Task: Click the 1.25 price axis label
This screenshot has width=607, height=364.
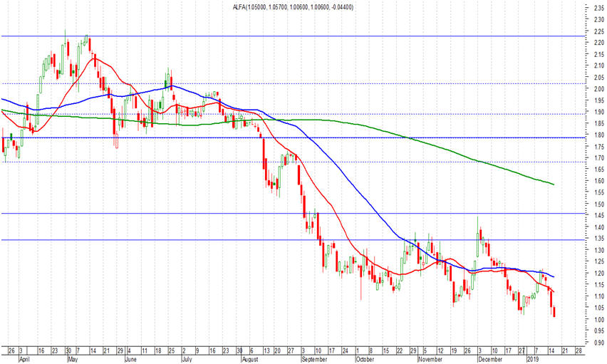Action: tap(599, 261)
